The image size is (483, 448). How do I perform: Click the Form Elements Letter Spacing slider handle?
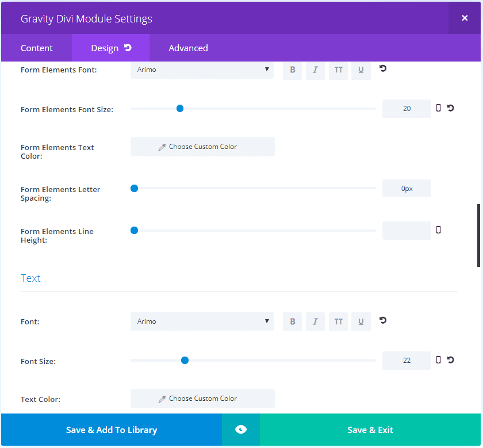(x=135, y=188)
